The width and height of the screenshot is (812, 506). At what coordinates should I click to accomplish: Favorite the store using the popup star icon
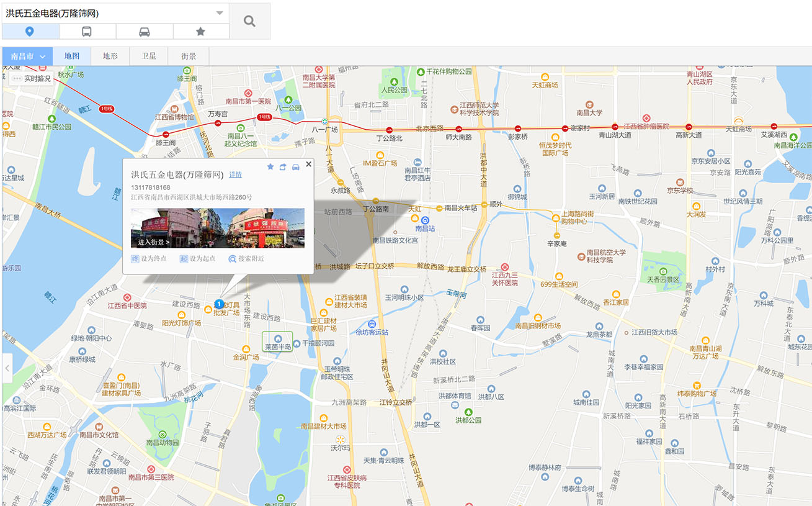click(270, 166)
